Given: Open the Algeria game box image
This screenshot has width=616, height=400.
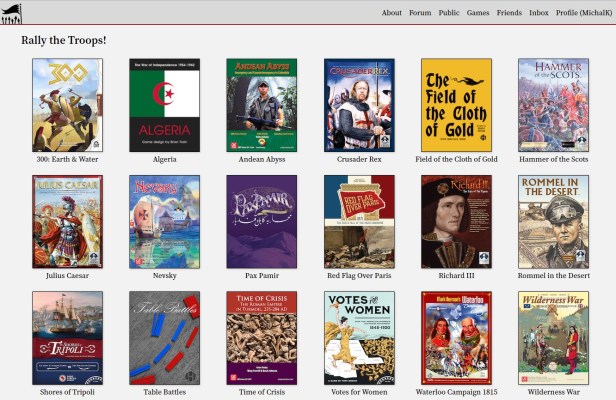Looking at the screenshot, I should [165, 105].
